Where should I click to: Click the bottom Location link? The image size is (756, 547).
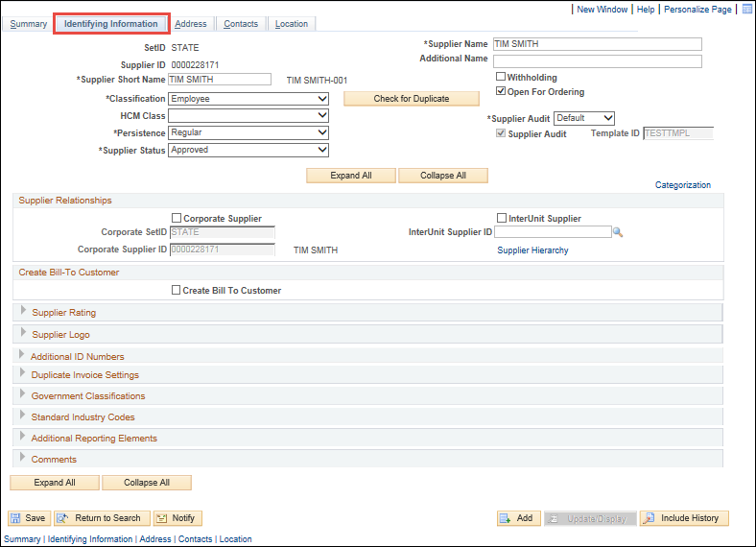tap(235, 539)
